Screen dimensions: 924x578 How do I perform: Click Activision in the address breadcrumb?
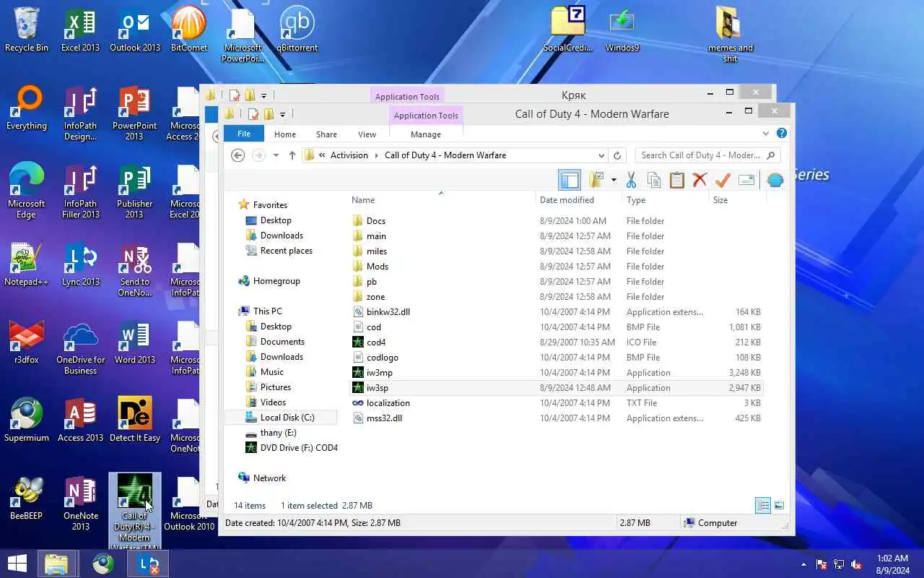(x=349, y=155)
